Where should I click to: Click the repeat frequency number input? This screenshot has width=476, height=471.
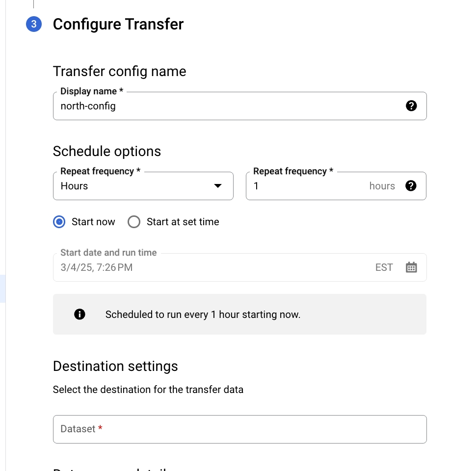[304, 186]
